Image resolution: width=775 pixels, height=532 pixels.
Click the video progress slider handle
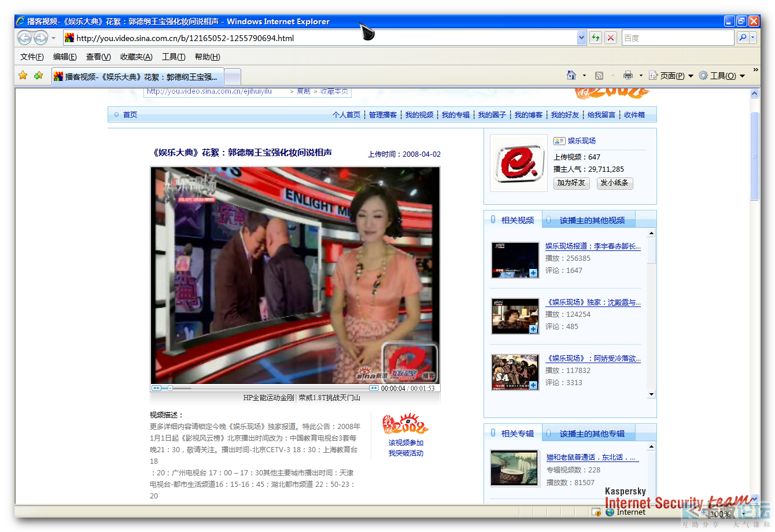pos(170,388)
